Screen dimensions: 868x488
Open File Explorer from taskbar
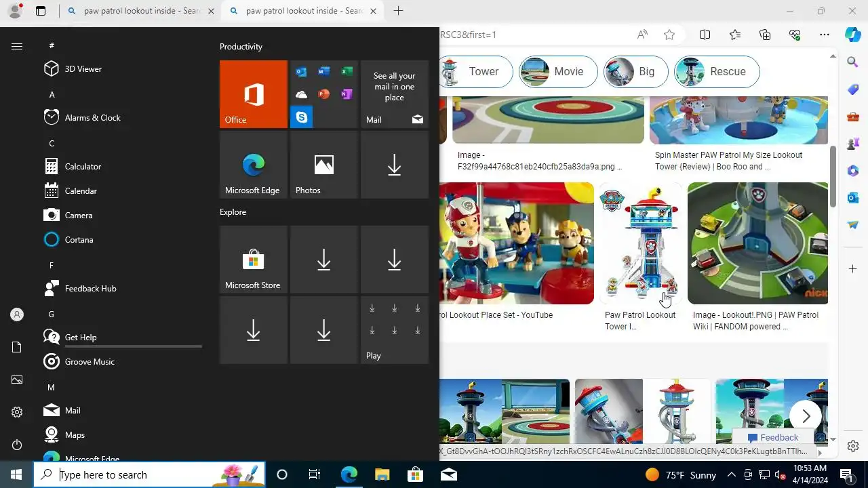tap(382, 474)
